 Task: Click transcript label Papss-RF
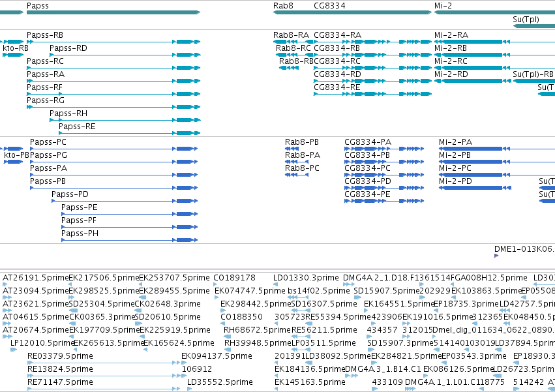(x=44, y=87)
